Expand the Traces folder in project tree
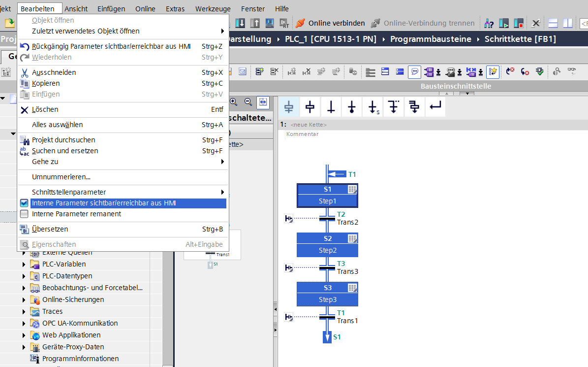588x367 pixels. [x=24, y=311]
